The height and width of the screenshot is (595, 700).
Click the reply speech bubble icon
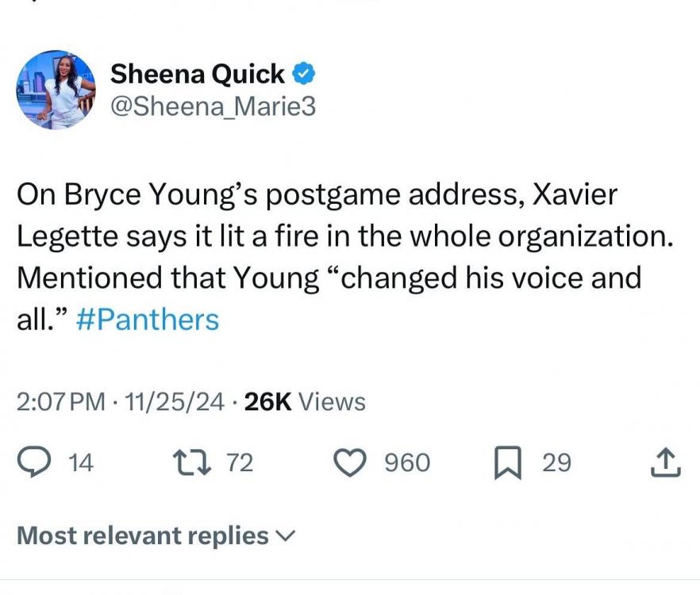(x=35, y=463)
